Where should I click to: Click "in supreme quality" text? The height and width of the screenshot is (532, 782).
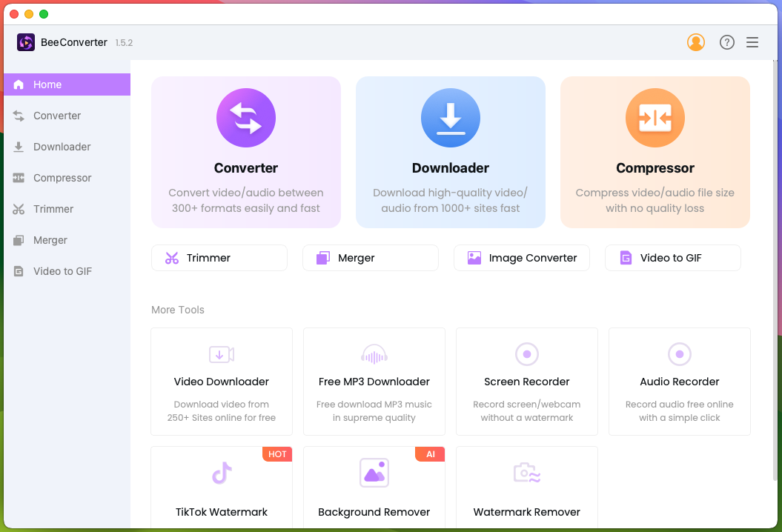[x=374, y=418]
